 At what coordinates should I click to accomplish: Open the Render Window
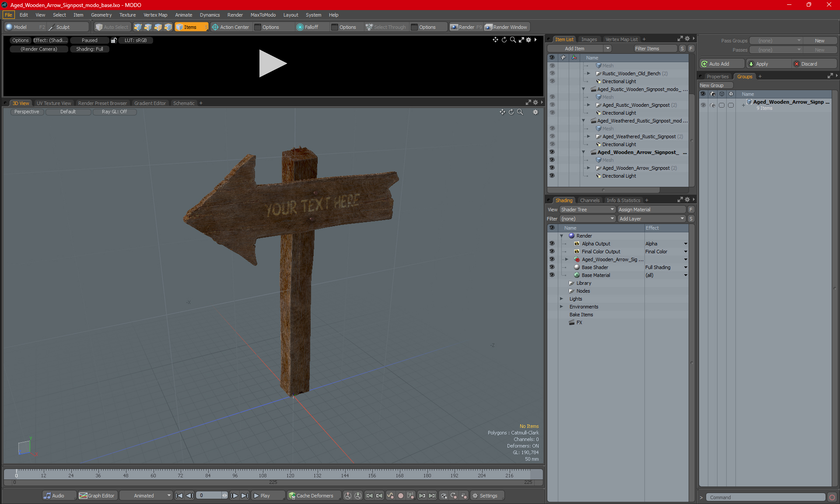coord(506,27)
